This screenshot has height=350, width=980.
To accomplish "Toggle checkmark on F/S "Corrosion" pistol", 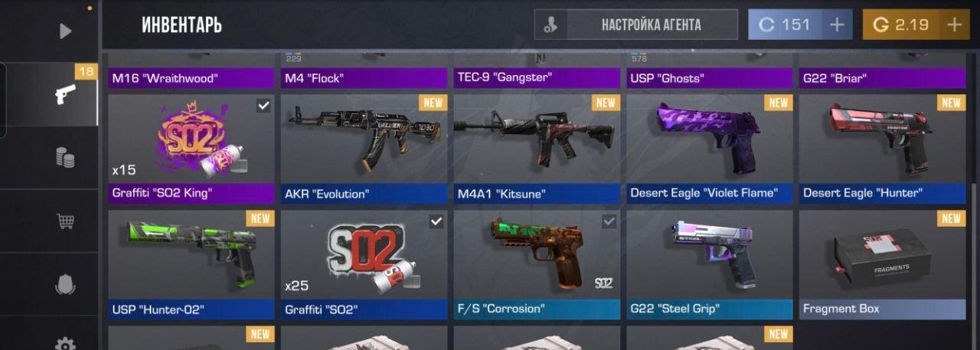I will pos(609,221).
